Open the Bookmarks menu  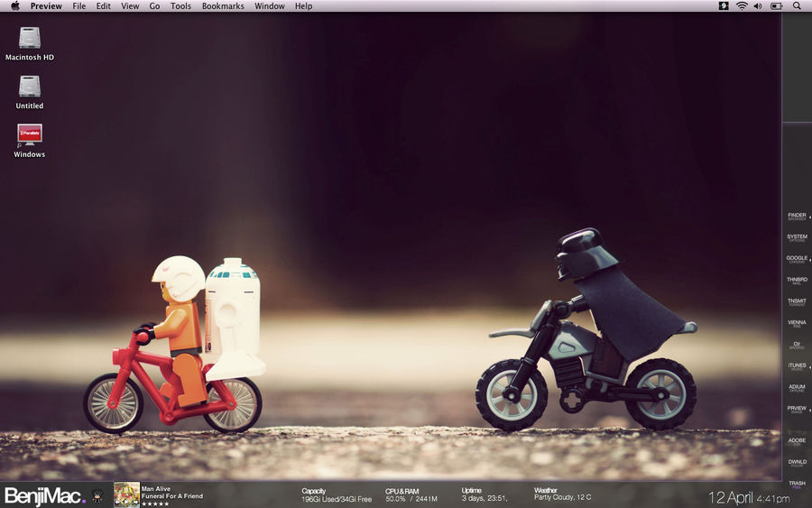click(223, 6)
